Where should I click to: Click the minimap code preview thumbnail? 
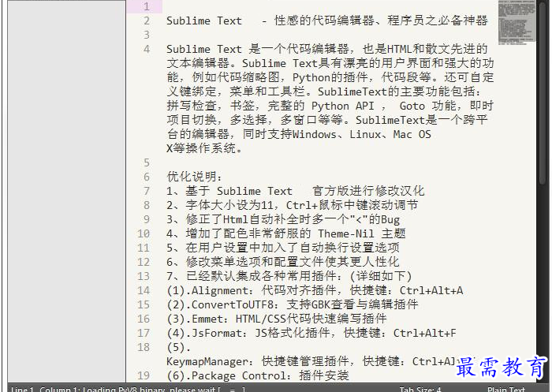point(517,22)
